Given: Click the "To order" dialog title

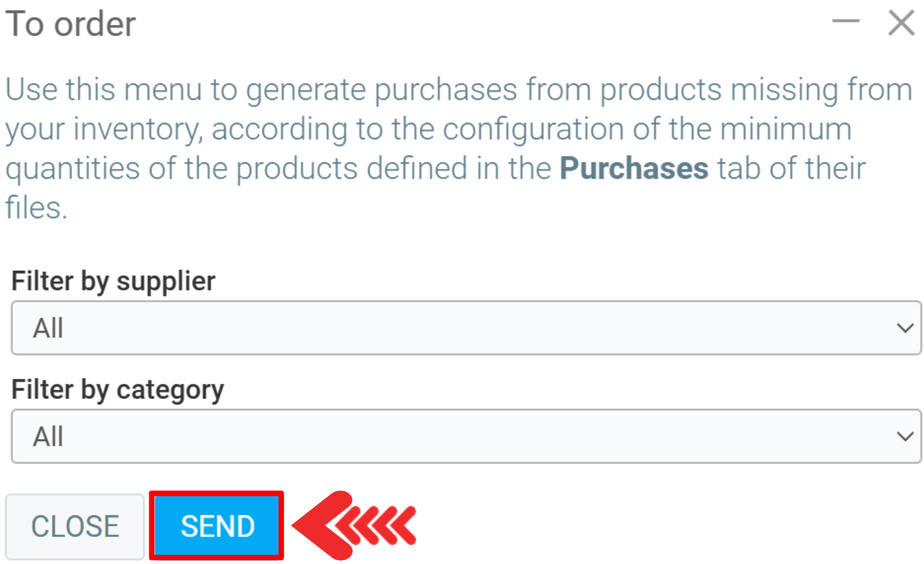Looking at the screenshot, I should click(70, 24).
